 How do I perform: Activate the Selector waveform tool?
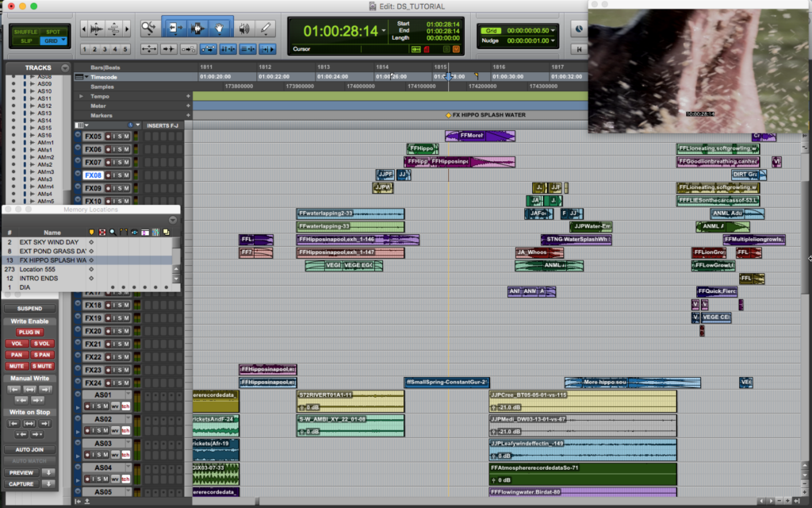[x=197, y=28]
